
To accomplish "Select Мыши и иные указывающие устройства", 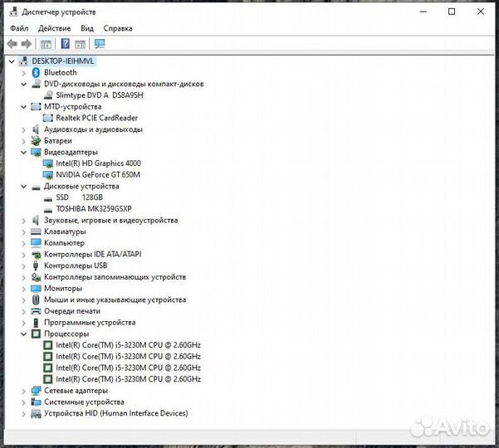I will 115,299.
